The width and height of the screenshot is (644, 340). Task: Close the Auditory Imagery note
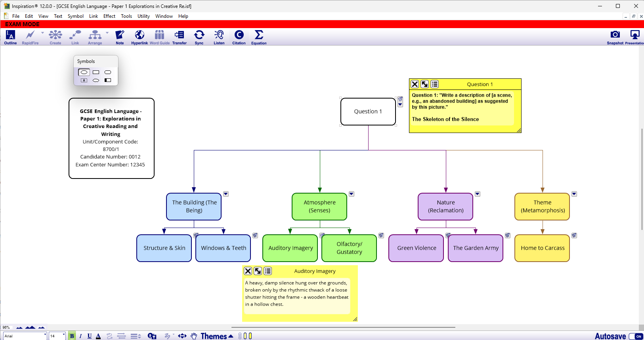coord(248,271)
